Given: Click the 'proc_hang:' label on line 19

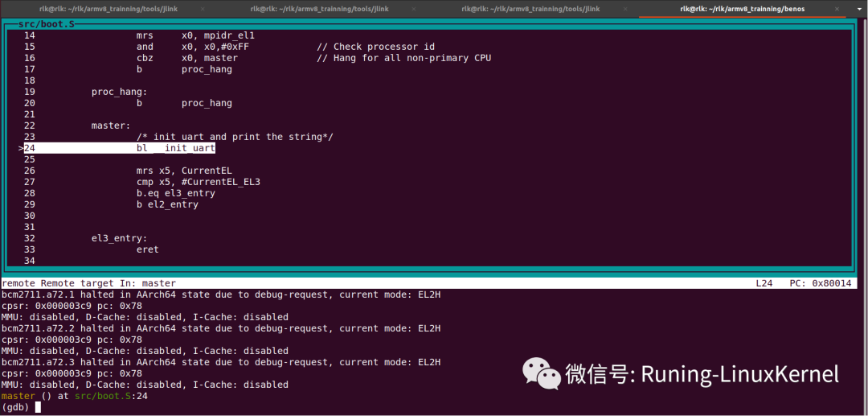Looking at the screenshot, I should click(x=120, y=92).
